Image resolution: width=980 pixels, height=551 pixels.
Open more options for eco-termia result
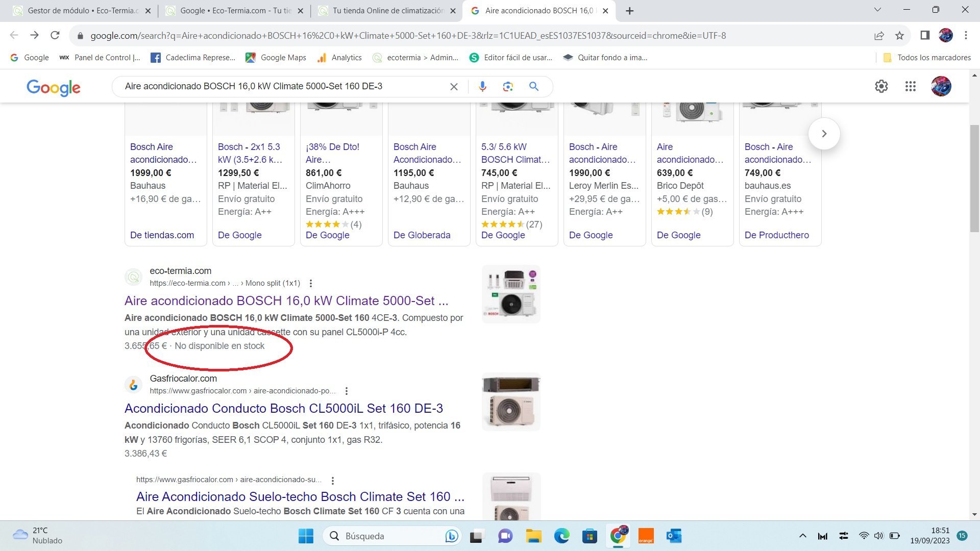(x=311, y=284)
